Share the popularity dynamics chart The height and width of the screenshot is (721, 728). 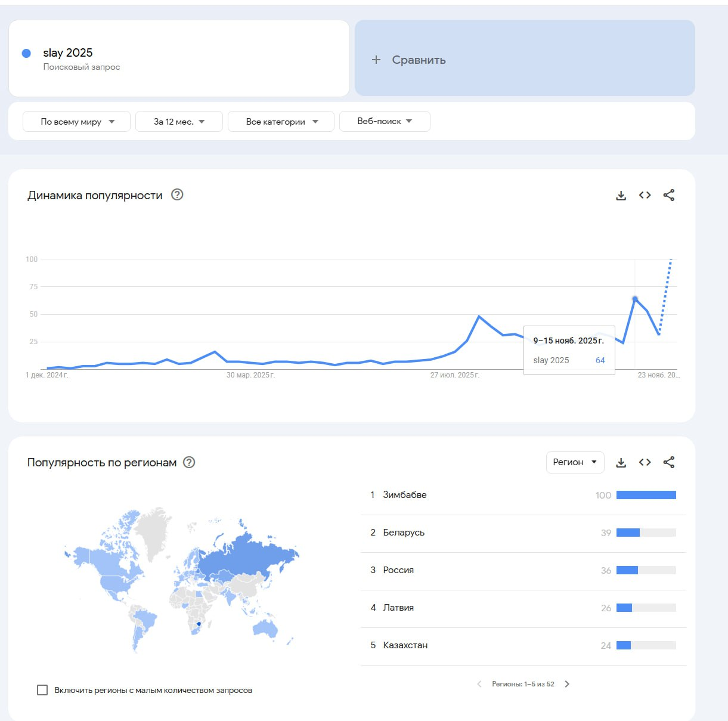coord(669,196)
